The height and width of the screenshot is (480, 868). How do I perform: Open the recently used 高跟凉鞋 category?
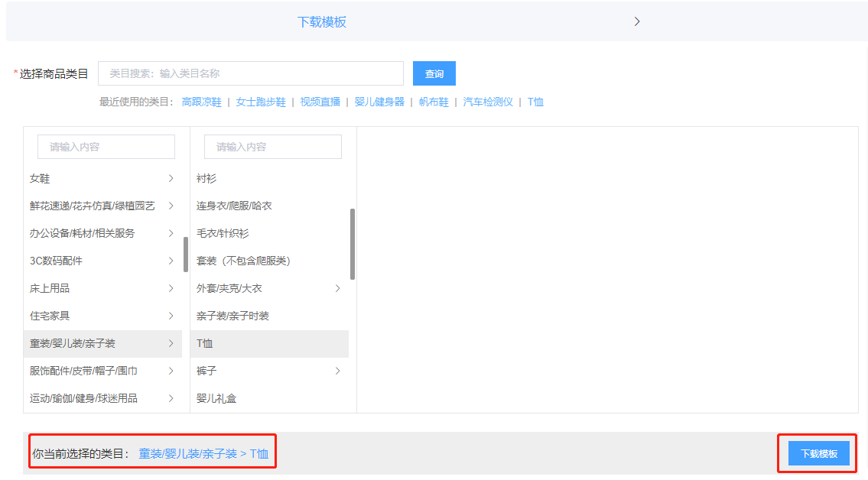[x=201, y=101]
